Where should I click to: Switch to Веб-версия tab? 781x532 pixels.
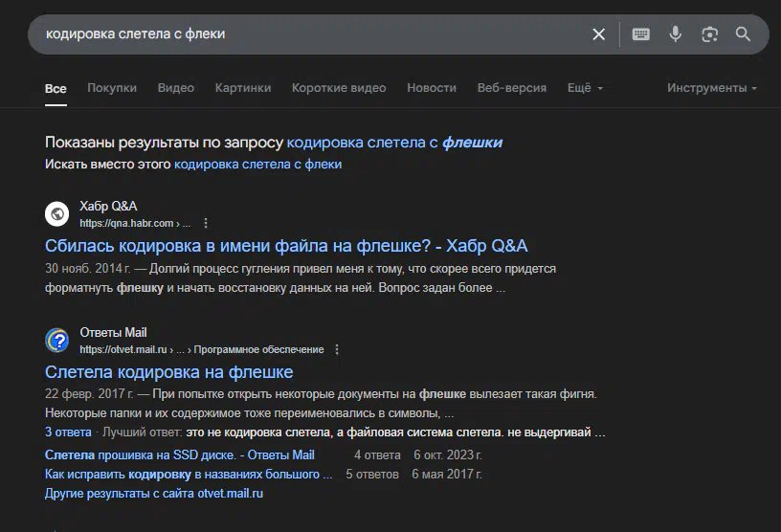point(511,88)
